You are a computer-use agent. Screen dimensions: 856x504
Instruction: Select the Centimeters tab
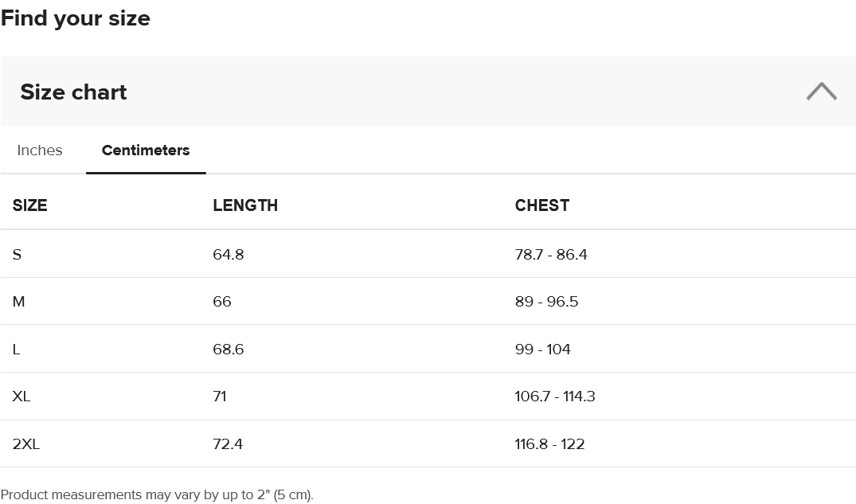(146, 150)
